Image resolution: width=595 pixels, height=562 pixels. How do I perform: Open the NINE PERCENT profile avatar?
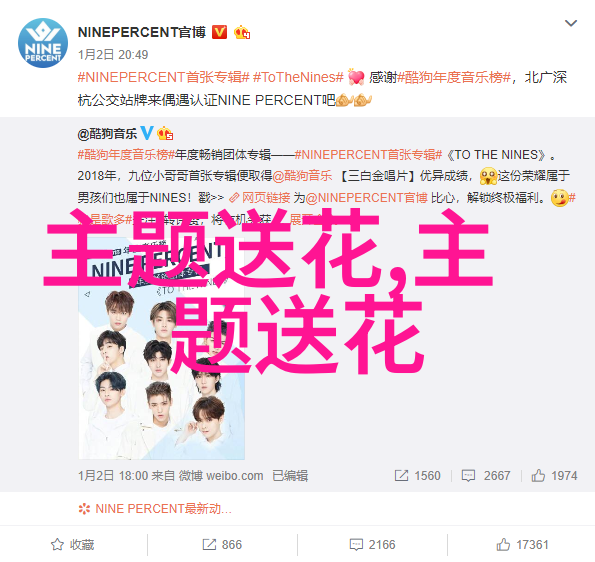tap(43, 43)
